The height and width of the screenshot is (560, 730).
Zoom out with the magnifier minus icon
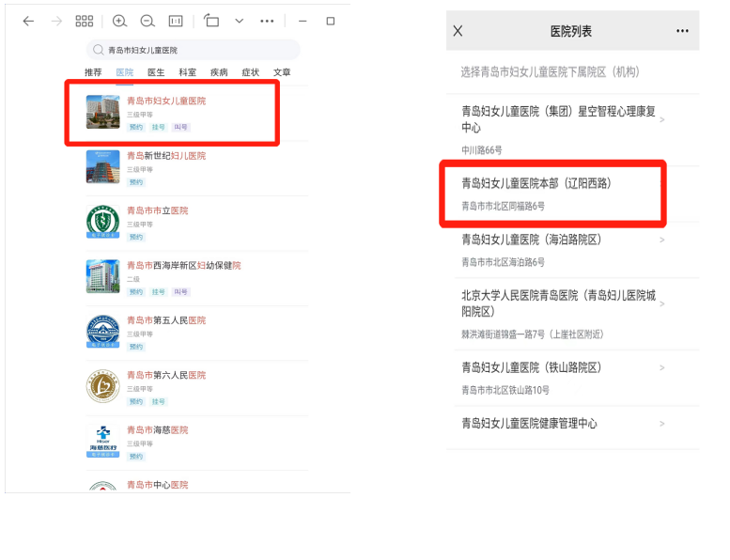[x=148, y=21]
